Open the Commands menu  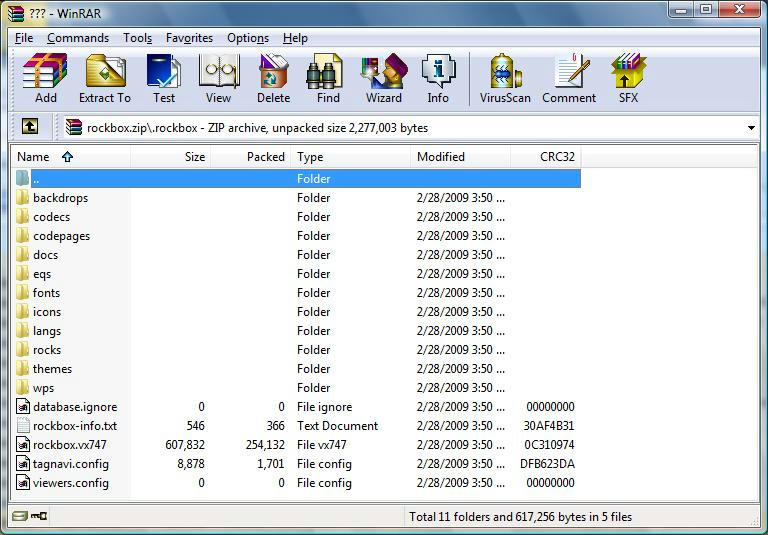click(77, 38)
